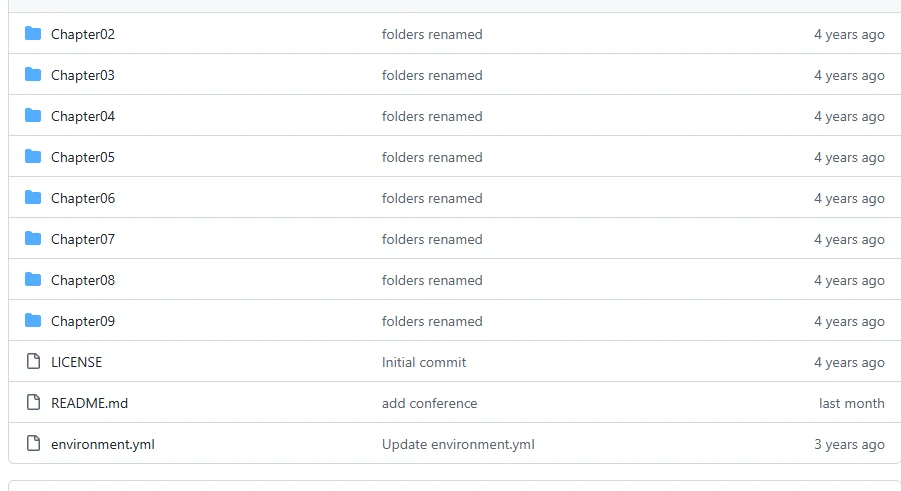Screen dimensions: 901x491
Task: View the "Update environment.yml" commit
Action: 458,444
